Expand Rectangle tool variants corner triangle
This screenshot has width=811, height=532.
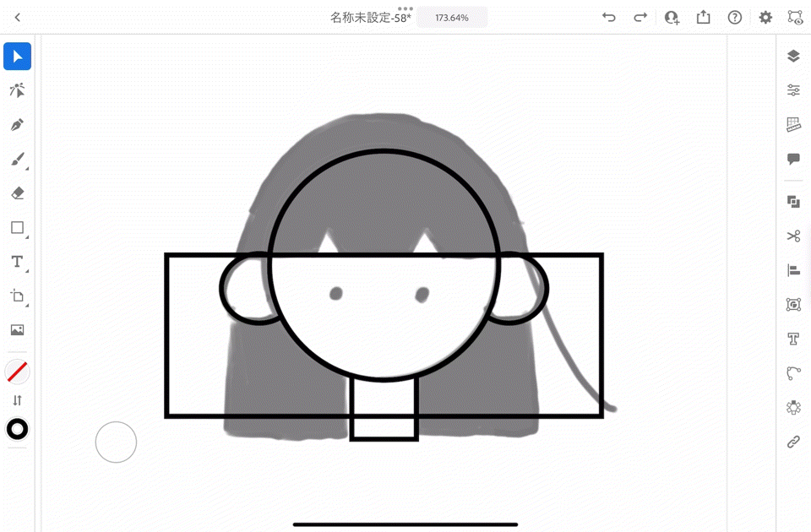click(27, 236)
